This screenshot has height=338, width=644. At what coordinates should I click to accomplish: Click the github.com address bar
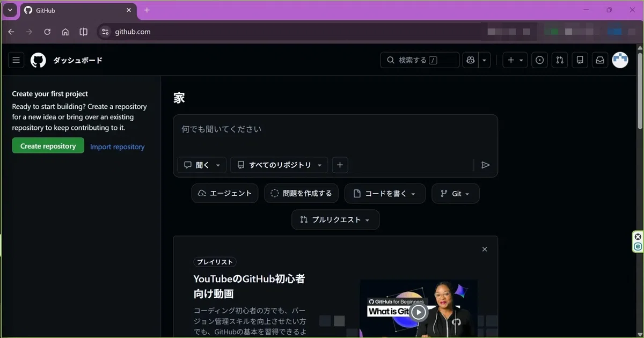(290, 32)
